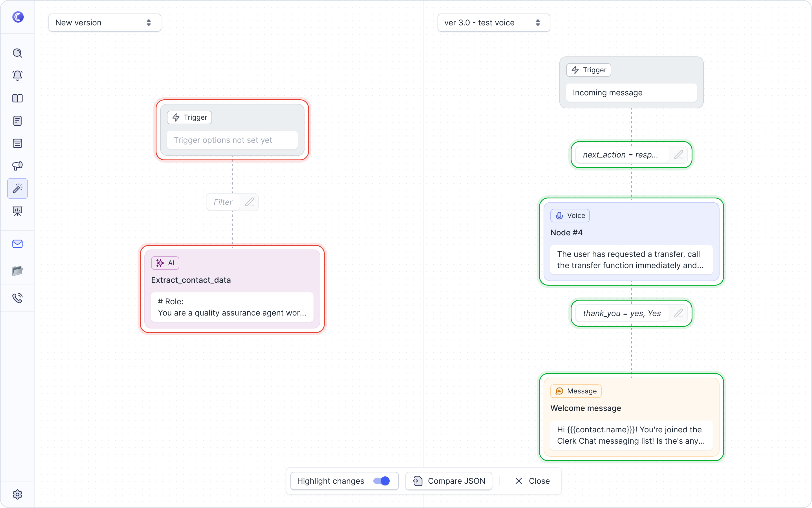Click the Trigger tag on the left node
The height and width of the screenshot is (508, 812).
[189, 117]
